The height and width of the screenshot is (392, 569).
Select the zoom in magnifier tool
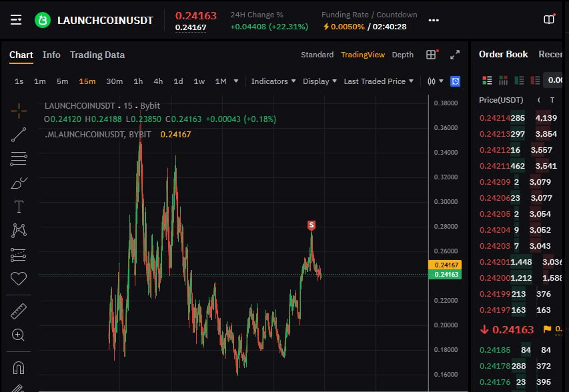pyautogui.click(x=18, y=335)
